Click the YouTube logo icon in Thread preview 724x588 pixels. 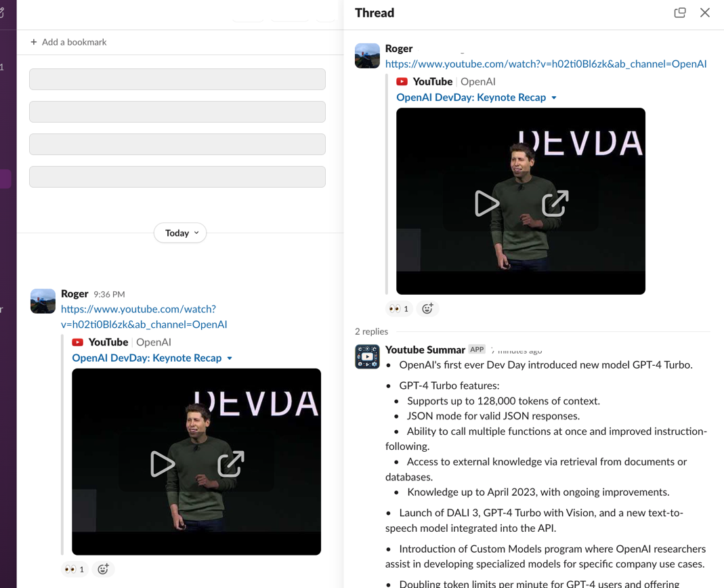point(402,82)
